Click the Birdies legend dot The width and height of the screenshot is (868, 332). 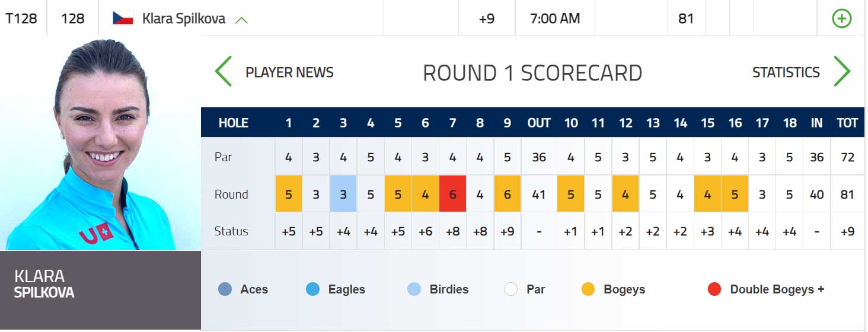[414, 289]
